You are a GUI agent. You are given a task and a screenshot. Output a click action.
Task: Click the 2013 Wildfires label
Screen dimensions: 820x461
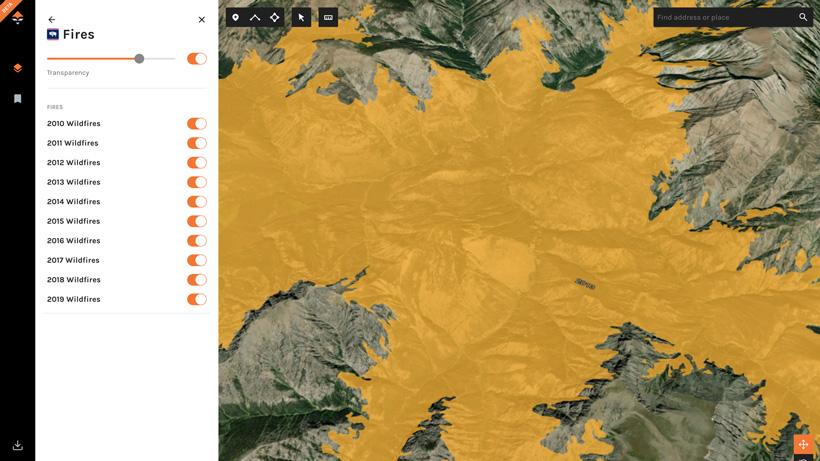coord(74,182)
